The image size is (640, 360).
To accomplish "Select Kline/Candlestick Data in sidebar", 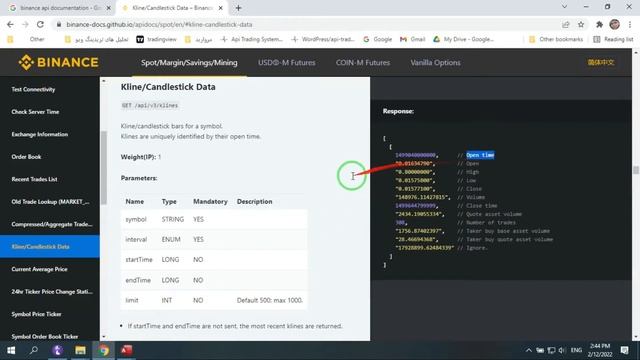I will (50, 247).
